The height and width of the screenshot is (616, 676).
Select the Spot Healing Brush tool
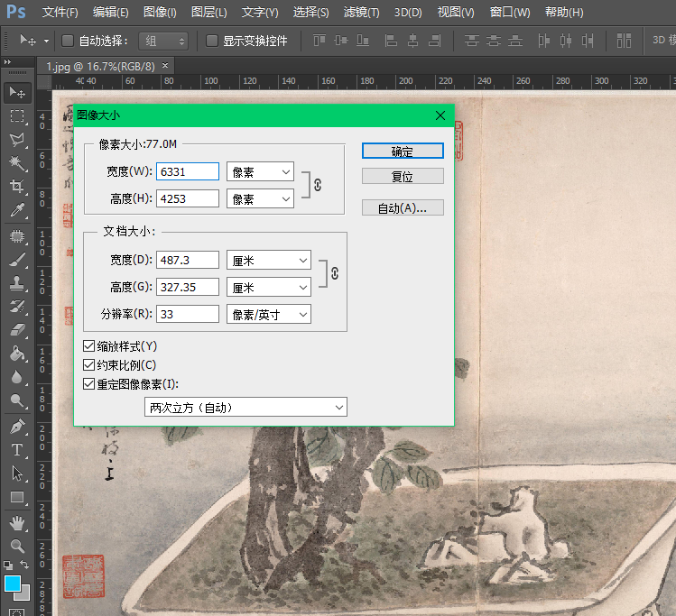pos(17,236)
